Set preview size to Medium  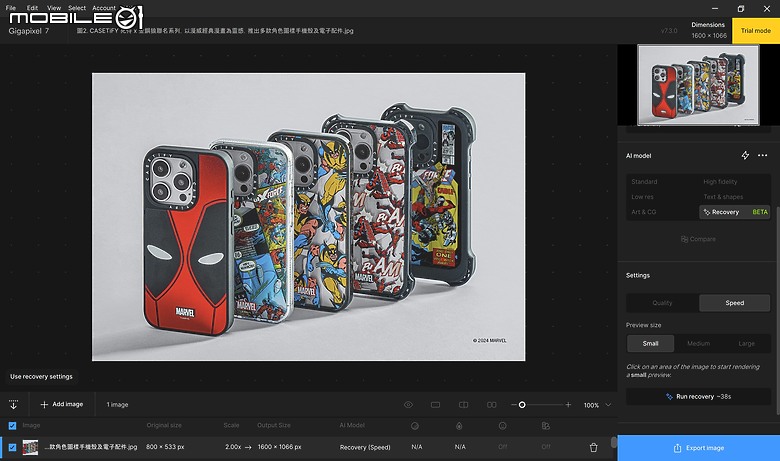coord(698,344)
